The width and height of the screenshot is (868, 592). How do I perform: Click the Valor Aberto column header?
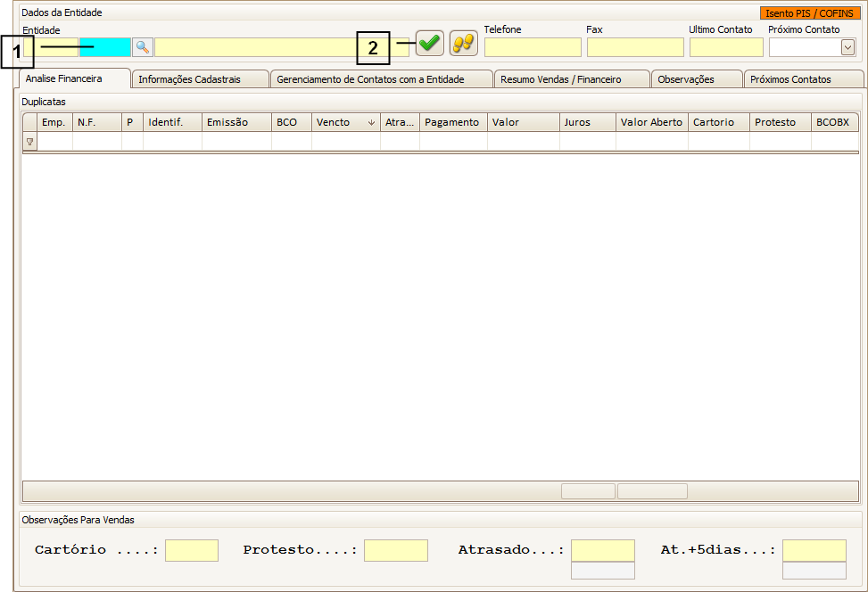point(651,122)
